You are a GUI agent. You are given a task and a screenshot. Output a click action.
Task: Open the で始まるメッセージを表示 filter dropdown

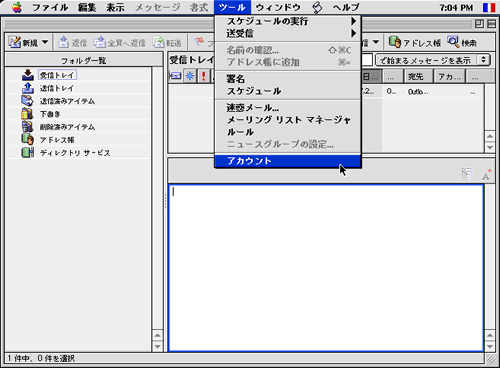433,60
